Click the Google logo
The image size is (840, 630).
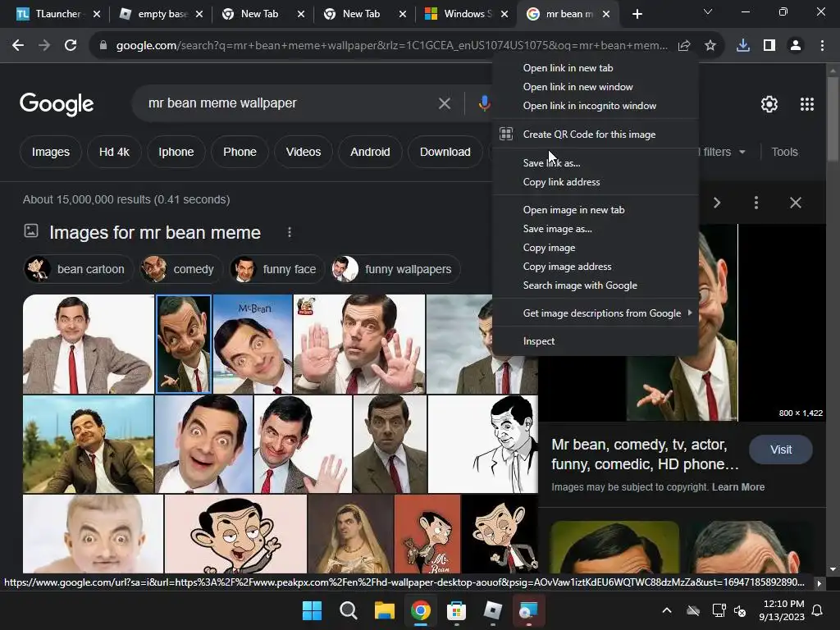(x=57, y=104)
